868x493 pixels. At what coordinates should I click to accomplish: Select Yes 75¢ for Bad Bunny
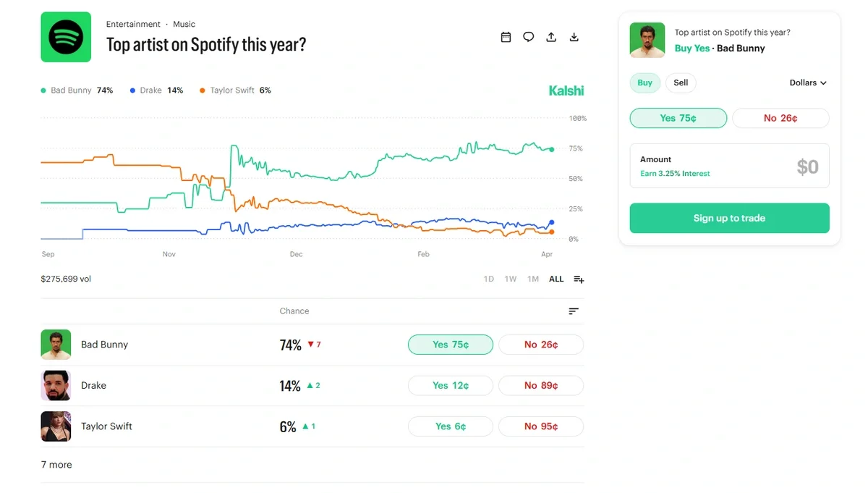[x=450, y=345]
